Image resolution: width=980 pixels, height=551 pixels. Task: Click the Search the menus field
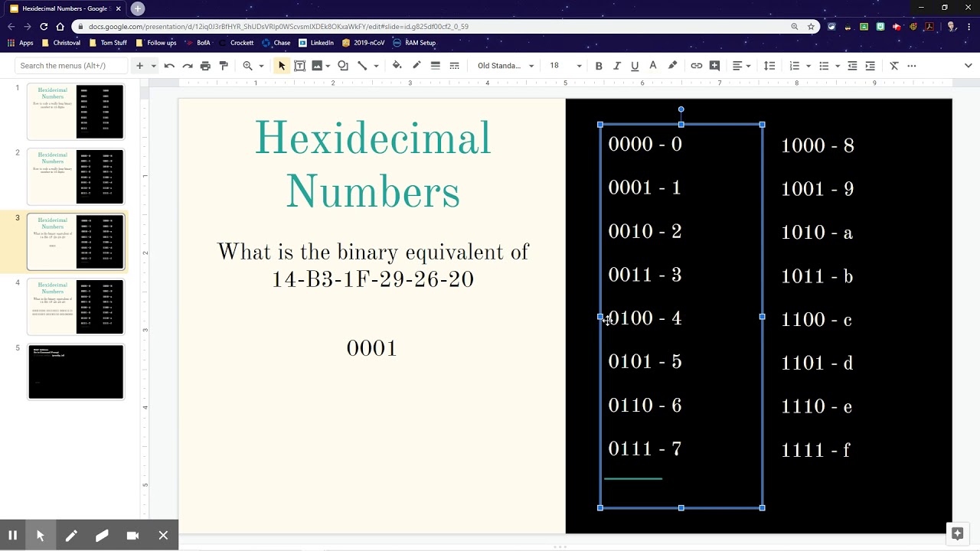70,66
